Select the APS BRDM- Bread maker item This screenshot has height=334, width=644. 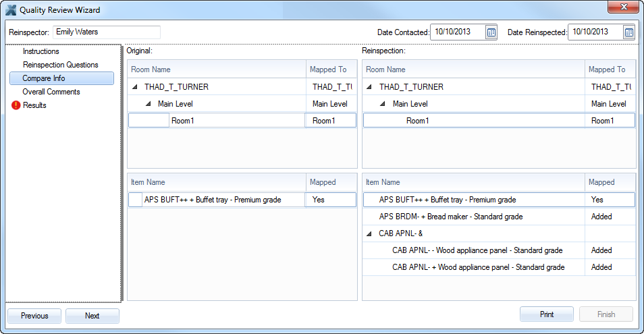tap(450, 217)
